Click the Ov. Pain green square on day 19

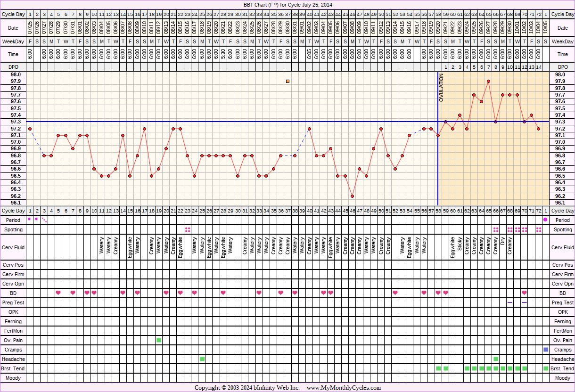[159, 340]
